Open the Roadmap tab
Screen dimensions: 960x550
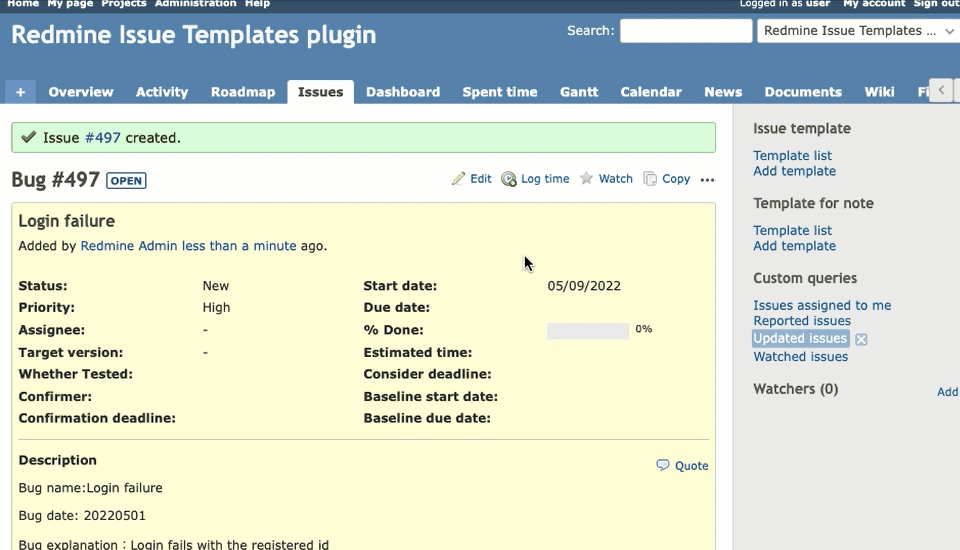(243, 92)
